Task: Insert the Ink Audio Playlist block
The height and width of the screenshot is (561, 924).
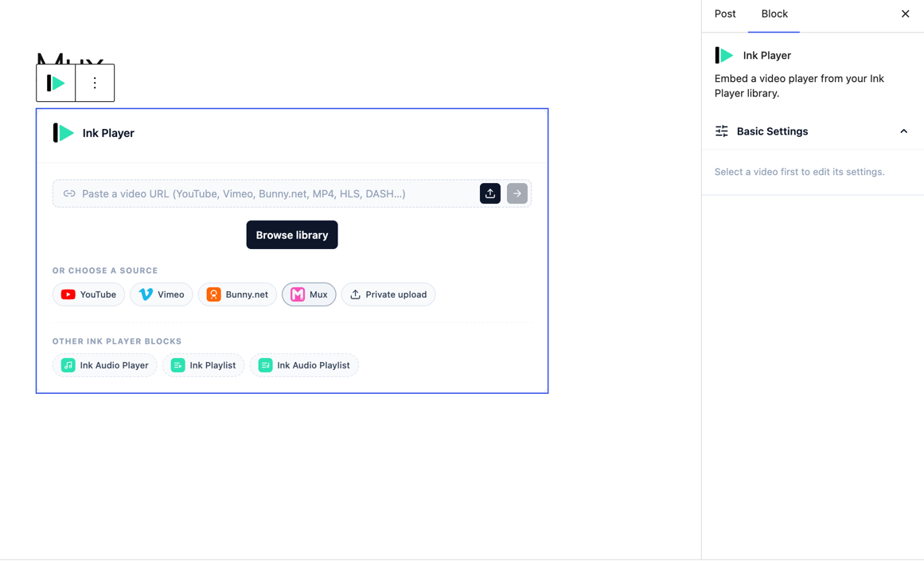Action: click(x=304, y=365)
